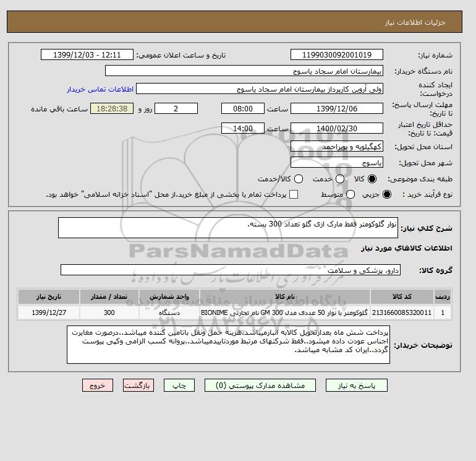Image resolution: width=476 pixels, height=461 pixels.
Task: Click the announcement date field 1399/12/03 - 12:11
Action: click(87, 55)
